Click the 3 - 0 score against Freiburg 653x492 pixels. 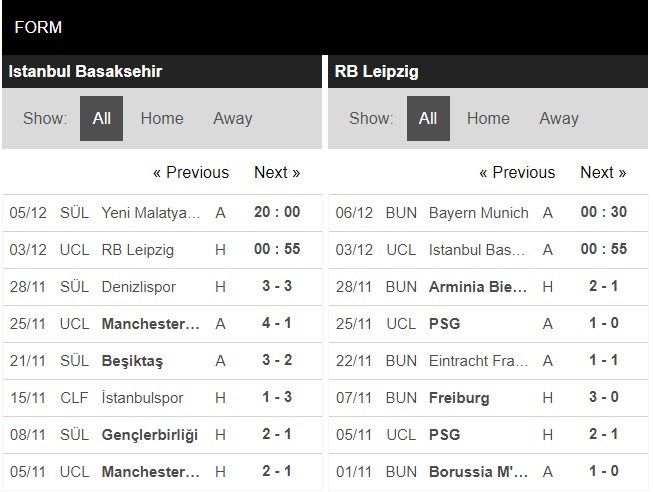(x=603, y=398)
